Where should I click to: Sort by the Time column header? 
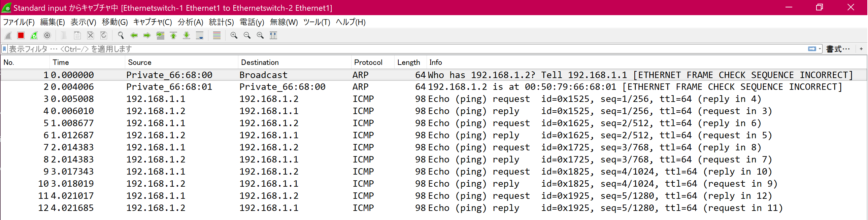point(87,62)
